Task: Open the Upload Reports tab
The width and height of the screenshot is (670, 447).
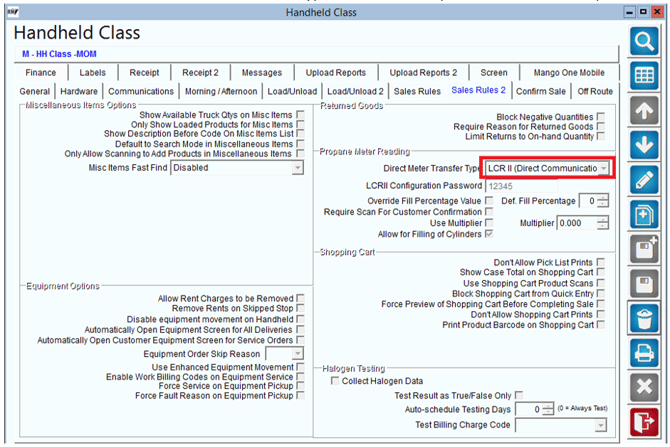Action: click(x=335, y=73)
